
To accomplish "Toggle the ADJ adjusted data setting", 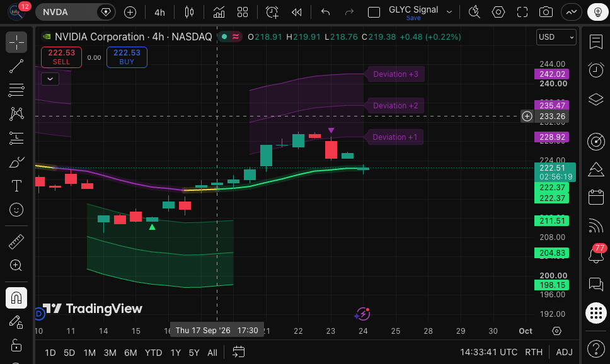I will pos(564,352).
